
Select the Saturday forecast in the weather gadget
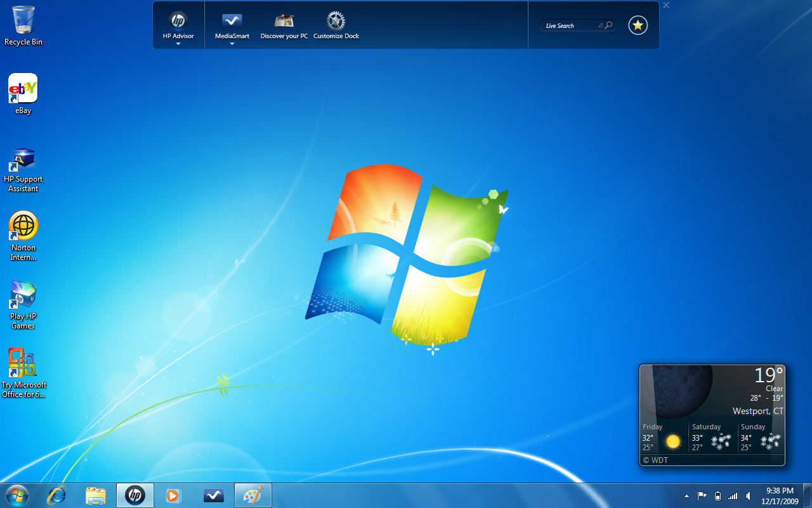(x=714, y=437)
